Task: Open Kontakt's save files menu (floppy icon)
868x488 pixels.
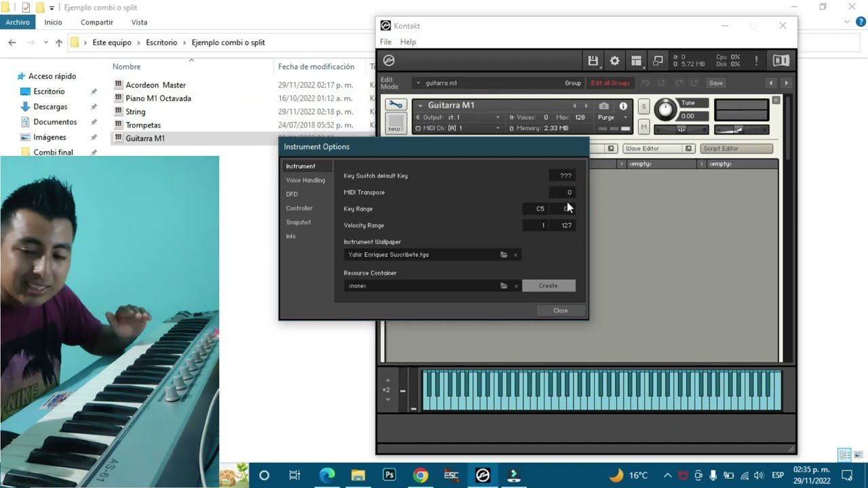Action: pos(593,61)
